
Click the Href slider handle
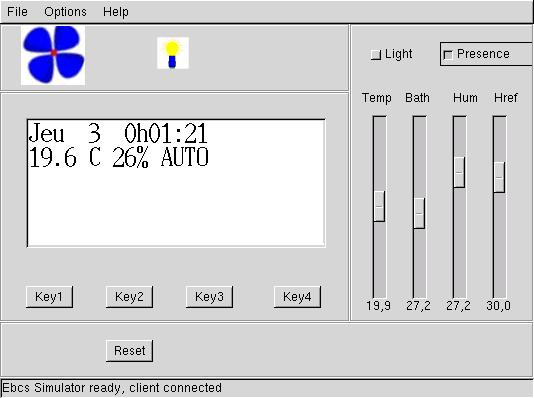coord(499,177)
